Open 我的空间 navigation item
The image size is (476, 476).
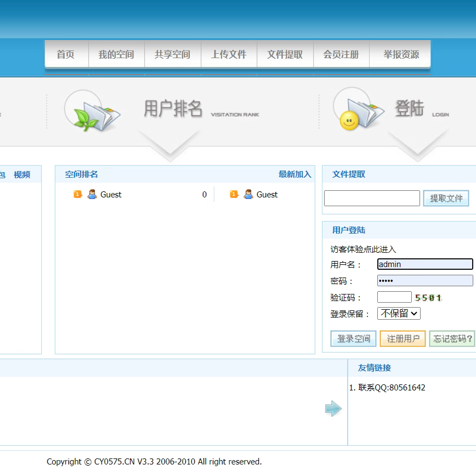(x=116, y=55)
